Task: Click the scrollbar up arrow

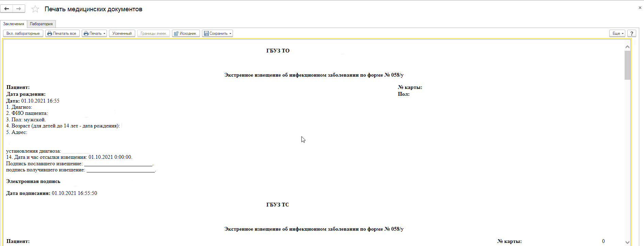Action: pos(627,47)
